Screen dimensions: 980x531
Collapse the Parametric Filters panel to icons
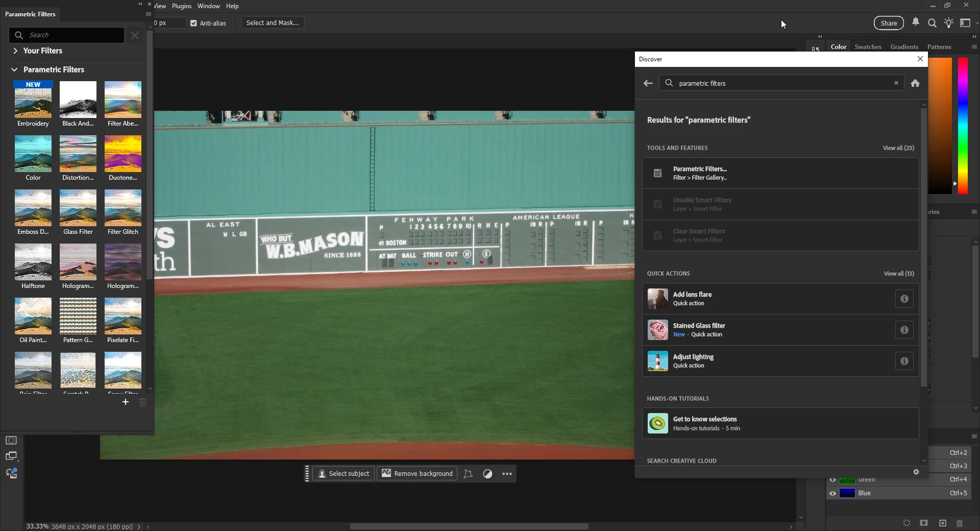point(140,4)
